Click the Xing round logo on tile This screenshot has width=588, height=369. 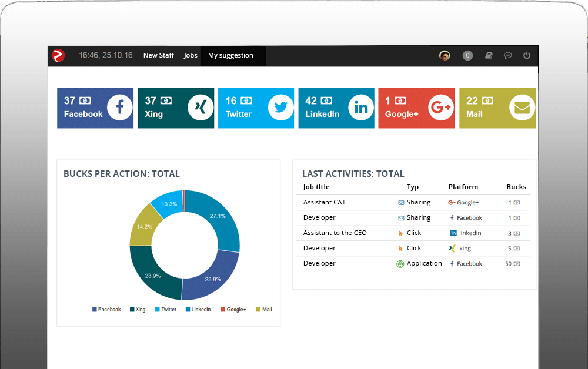pos(201,108)
